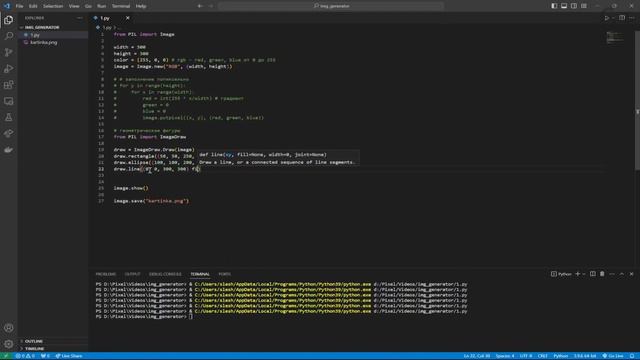Toggle the bottom panel layout

564,6
